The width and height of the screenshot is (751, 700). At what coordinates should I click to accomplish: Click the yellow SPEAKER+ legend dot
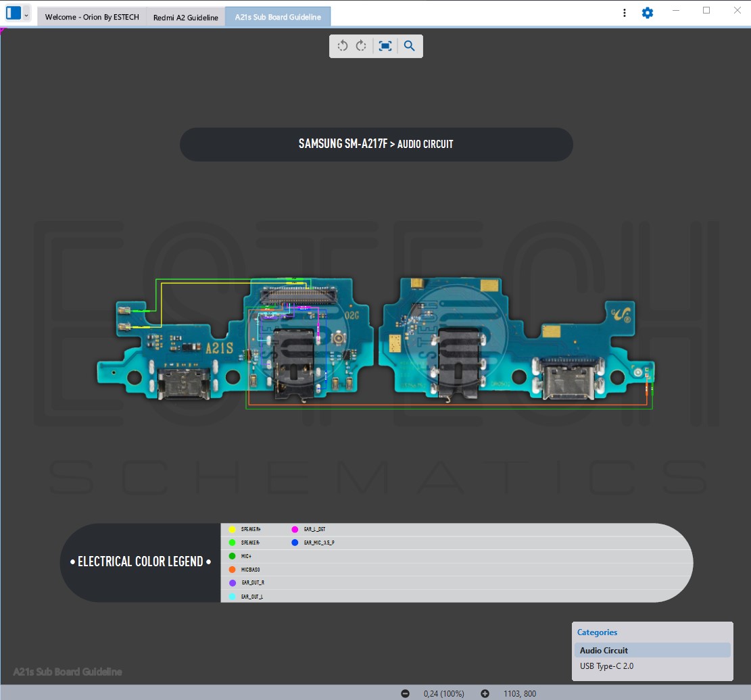233,529
